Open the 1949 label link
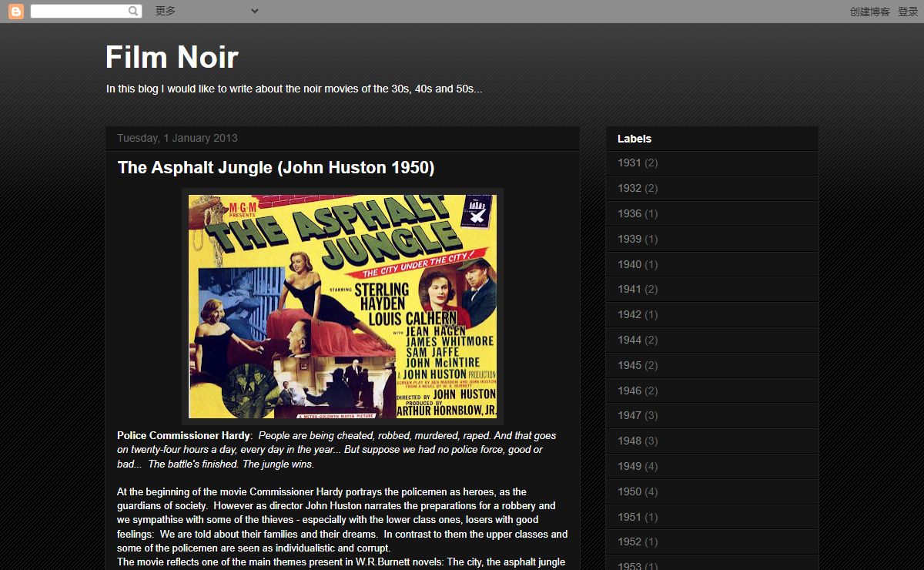The height and width of the screenshot is (570, 924). pyautogui.click(x=629, y=466)
